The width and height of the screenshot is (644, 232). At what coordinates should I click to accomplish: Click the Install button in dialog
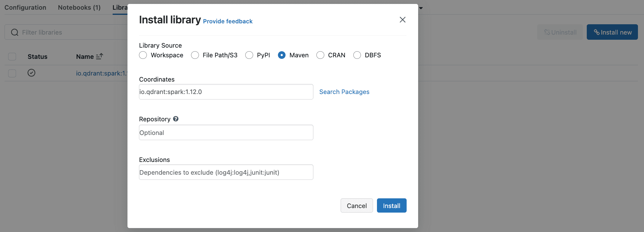click(x=391, y=206)
